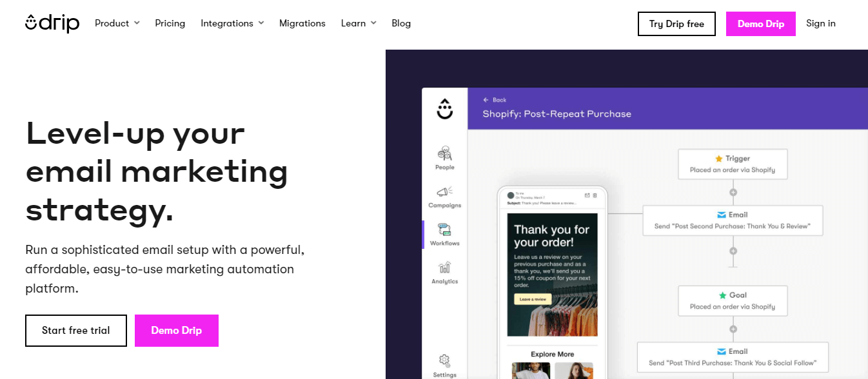Click the Leave a review button in email preview
The height and width of the screenshot is (379, 868).
tap(533, 299)
